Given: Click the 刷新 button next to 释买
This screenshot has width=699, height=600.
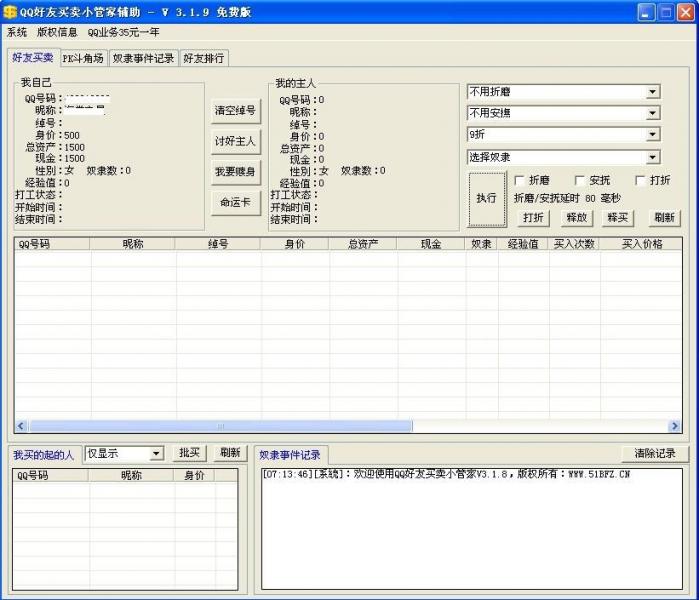Looking at the screenshot, I should tap(664, 218).
